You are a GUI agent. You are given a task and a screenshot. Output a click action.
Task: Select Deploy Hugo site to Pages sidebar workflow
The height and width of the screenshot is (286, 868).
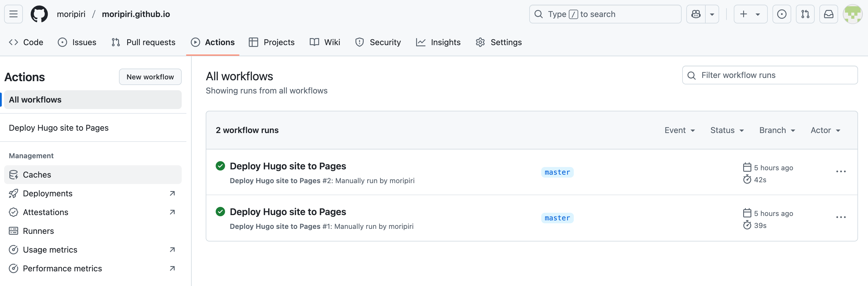coord(93,128)
